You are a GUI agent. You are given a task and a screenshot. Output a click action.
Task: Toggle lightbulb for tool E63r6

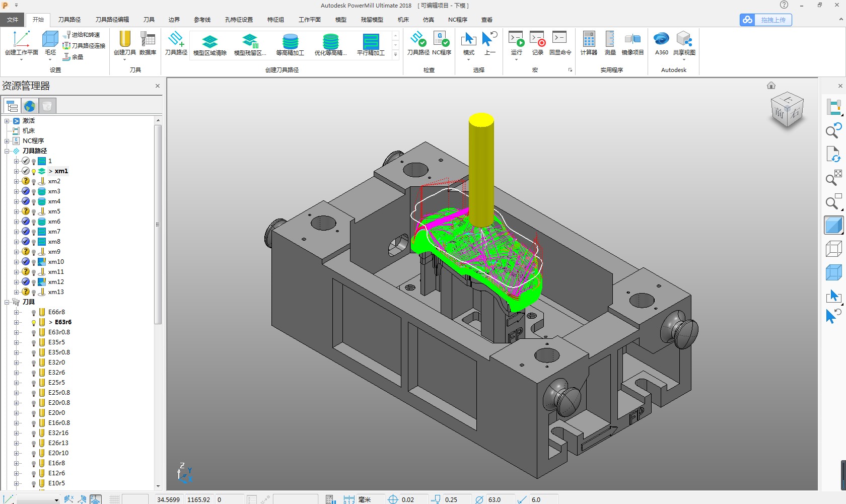[x=34, y=323]
